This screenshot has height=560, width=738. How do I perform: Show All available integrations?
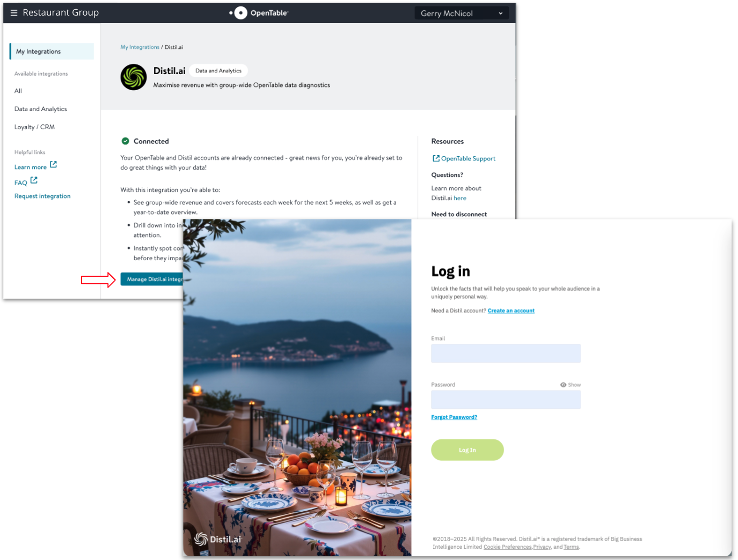pyautogui.click(x=18, y=91)
